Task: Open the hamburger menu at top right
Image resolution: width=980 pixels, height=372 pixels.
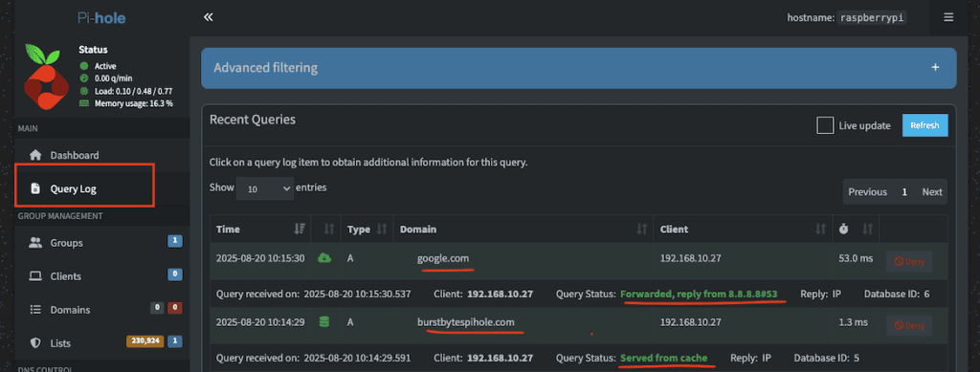Action: pos(948,17)
